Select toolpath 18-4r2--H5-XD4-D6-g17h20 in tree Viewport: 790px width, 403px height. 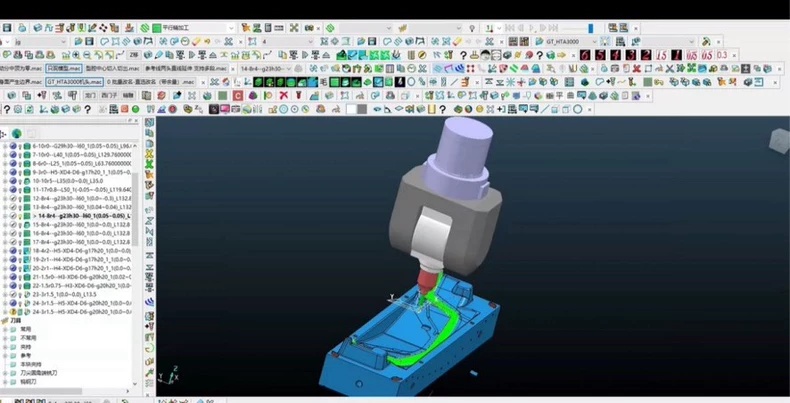point(81,250)
